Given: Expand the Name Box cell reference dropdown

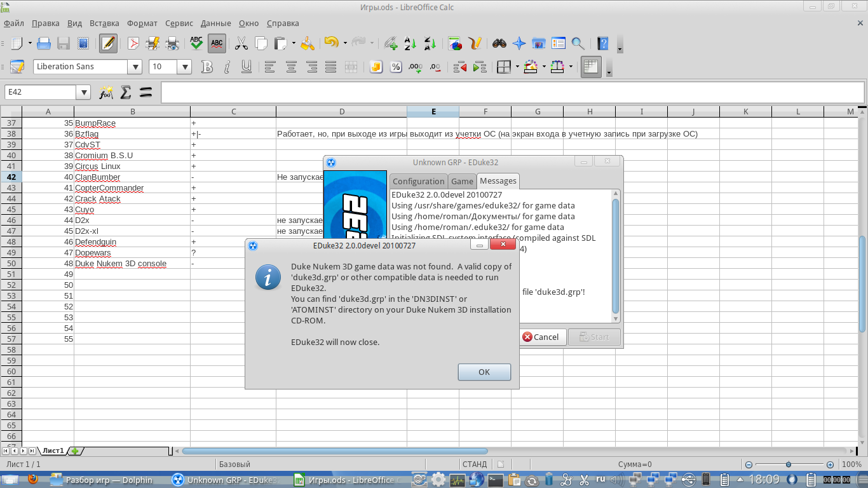Looking at the screenshot, I should [83, 92].
